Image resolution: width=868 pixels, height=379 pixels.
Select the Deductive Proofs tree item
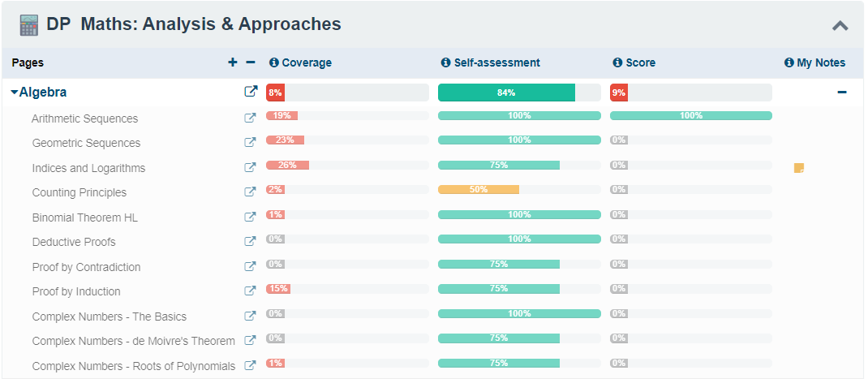click(x=74, y=242)
